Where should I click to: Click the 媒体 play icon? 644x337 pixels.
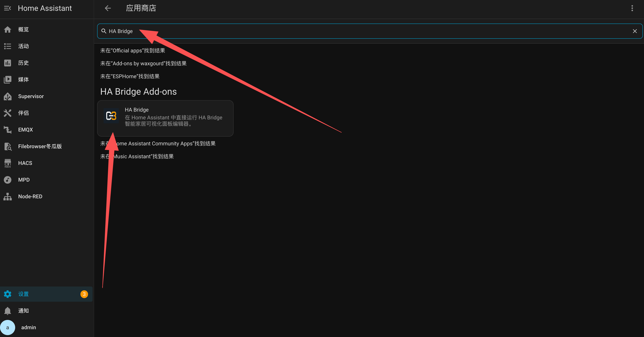tap(8, 80)
